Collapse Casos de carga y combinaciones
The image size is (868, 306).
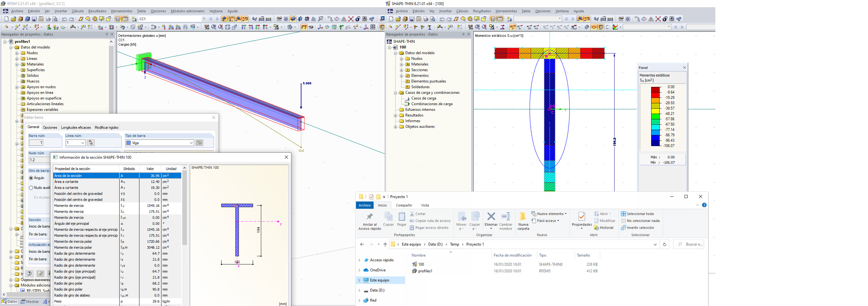click(396, 93)
